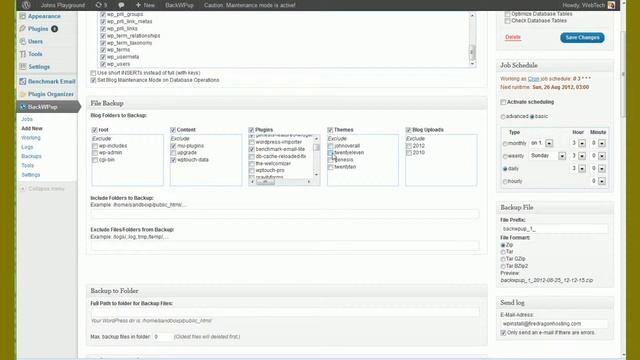Screen dimensions: 640x360
Task: Choose the Tar file format radio
Action: [503, 252]
